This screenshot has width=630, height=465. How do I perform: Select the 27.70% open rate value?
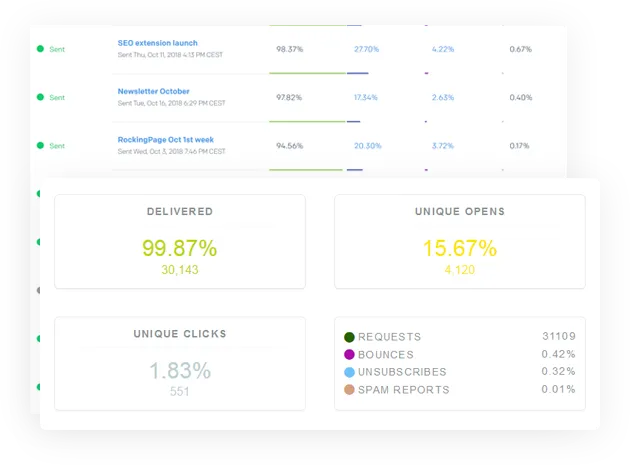tap(366, 49)
